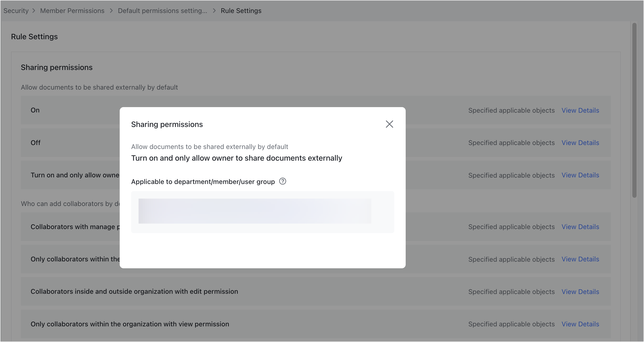Click the chevron after Member Permissions breadcrumb
644x342 pixels.
pyautogui.click(x=111, y=11)
